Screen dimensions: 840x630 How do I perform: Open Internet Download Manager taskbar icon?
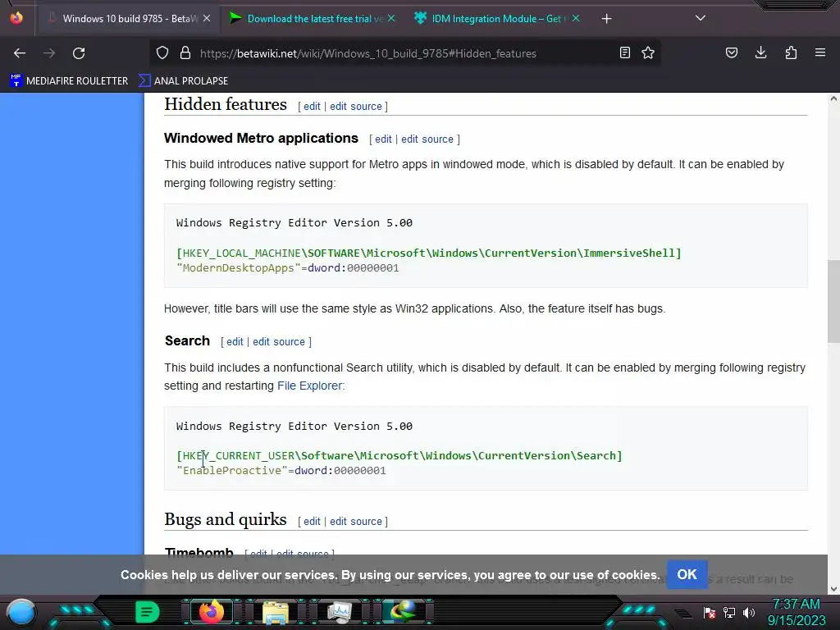coord(403,612)
